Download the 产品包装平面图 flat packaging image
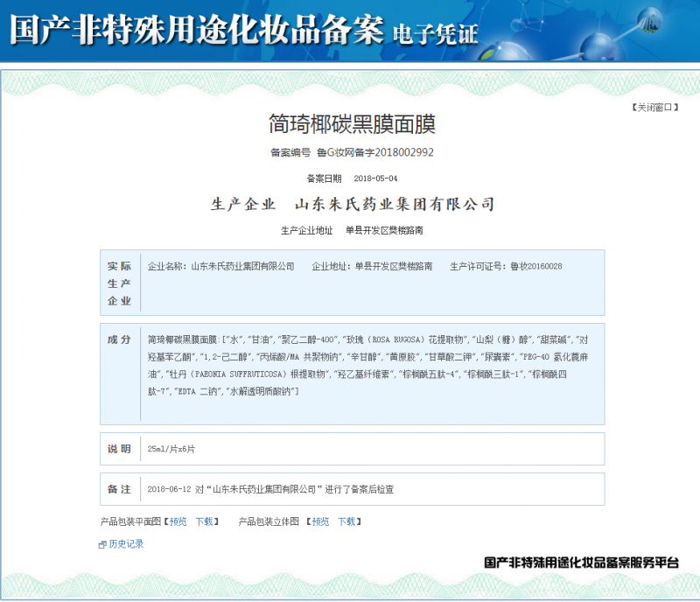Image resolution: width=700 pixels, height=602 pixels. point(204,521)
